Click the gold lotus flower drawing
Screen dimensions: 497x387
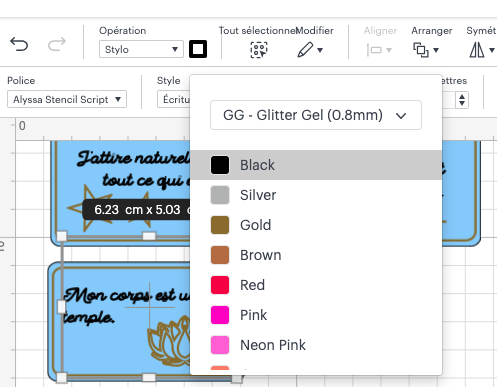pyautogui.click(x=169, y=340)
